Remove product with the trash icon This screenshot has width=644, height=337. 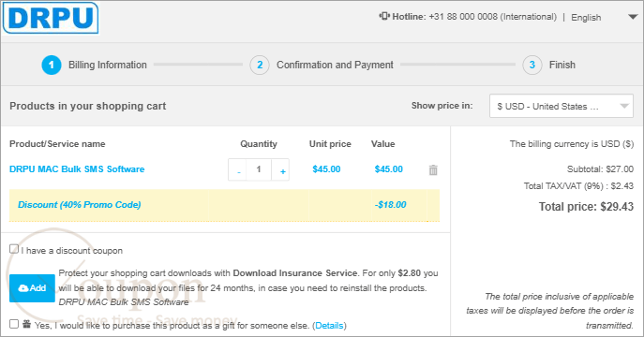click(433, 169)
